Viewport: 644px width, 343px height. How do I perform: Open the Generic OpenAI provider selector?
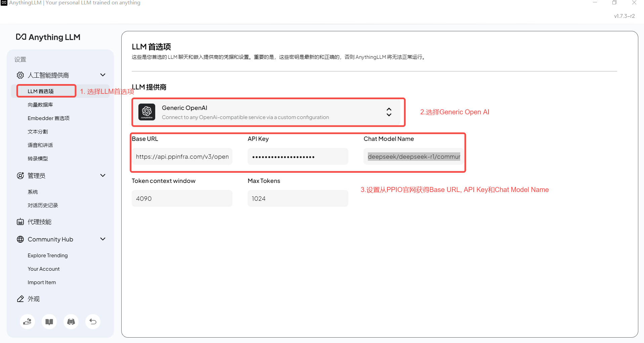[x=268, y=112]
